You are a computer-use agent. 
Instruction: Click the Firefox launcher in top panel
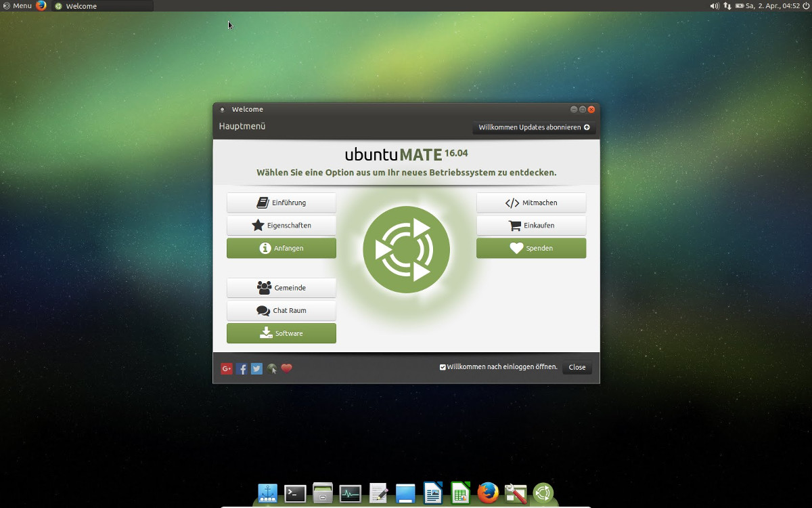pyautogui.click(x=41, y=5)
